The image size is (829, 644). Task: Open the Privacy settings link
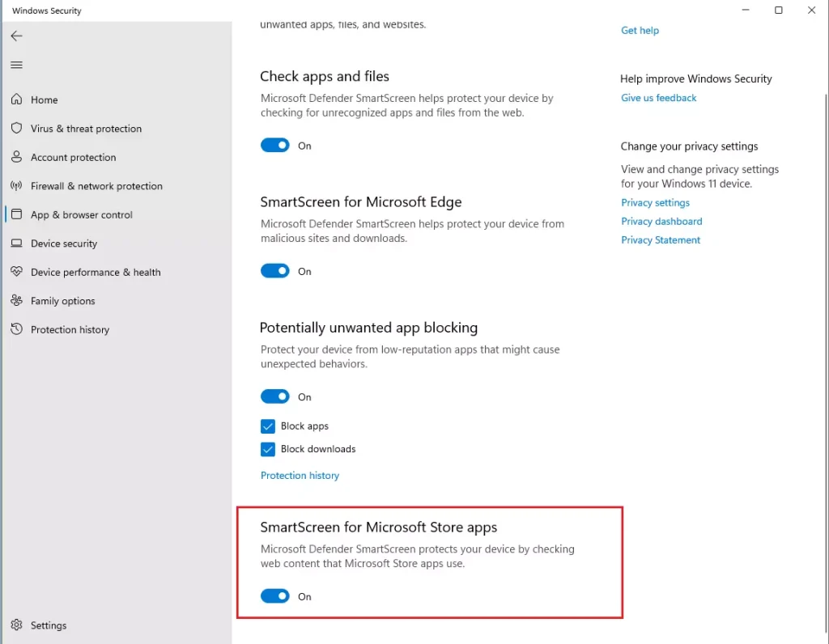[x=655, y=202]
